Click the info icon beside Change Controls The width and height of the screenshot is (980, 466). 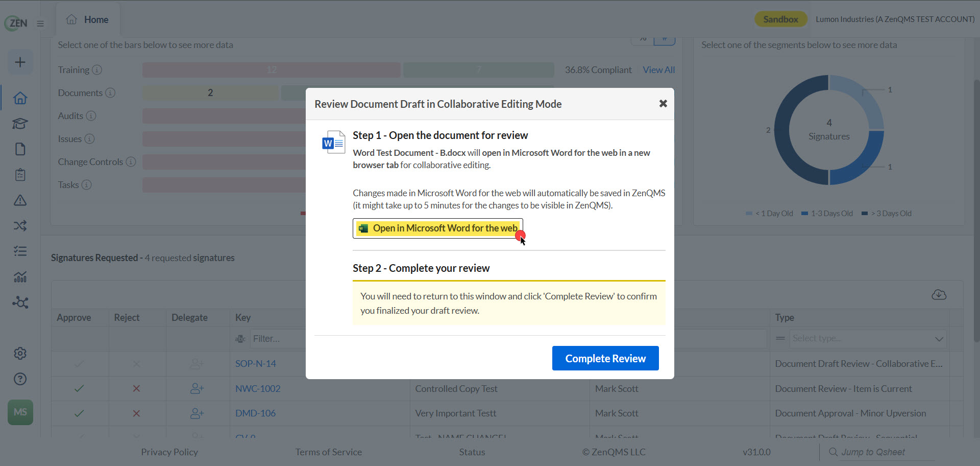131,161
